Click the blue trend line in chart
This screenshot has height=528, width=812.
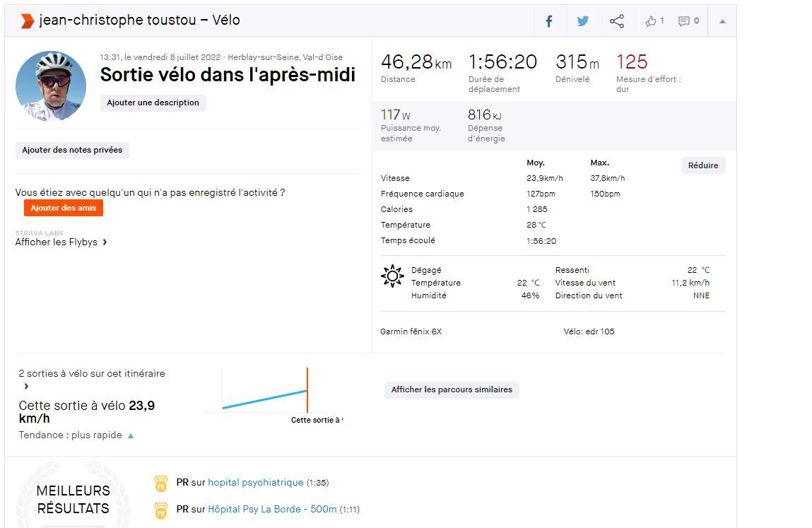[x=264, y=399]
